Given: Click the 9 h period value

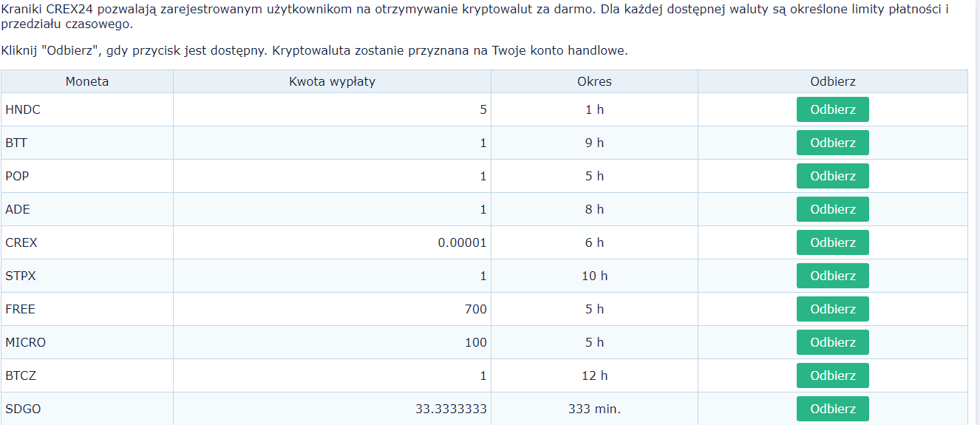Looking at the screenshot, I should click(594, 143).
